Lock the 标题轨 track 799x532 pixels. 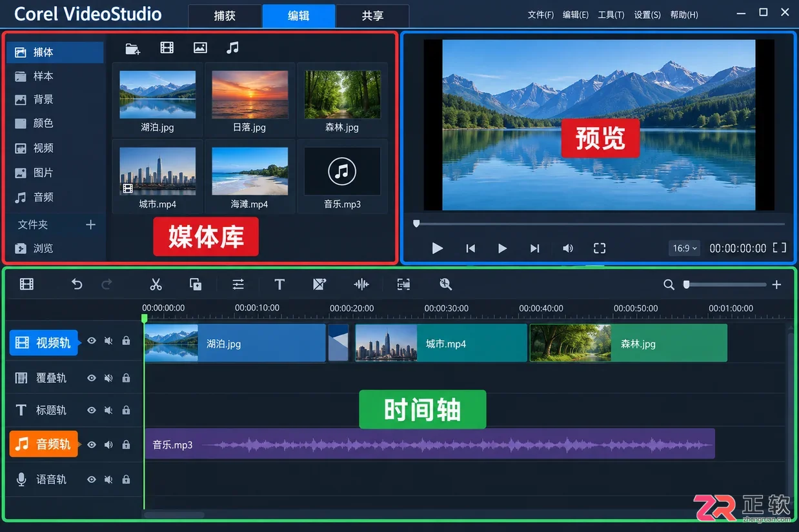point(126,410)
